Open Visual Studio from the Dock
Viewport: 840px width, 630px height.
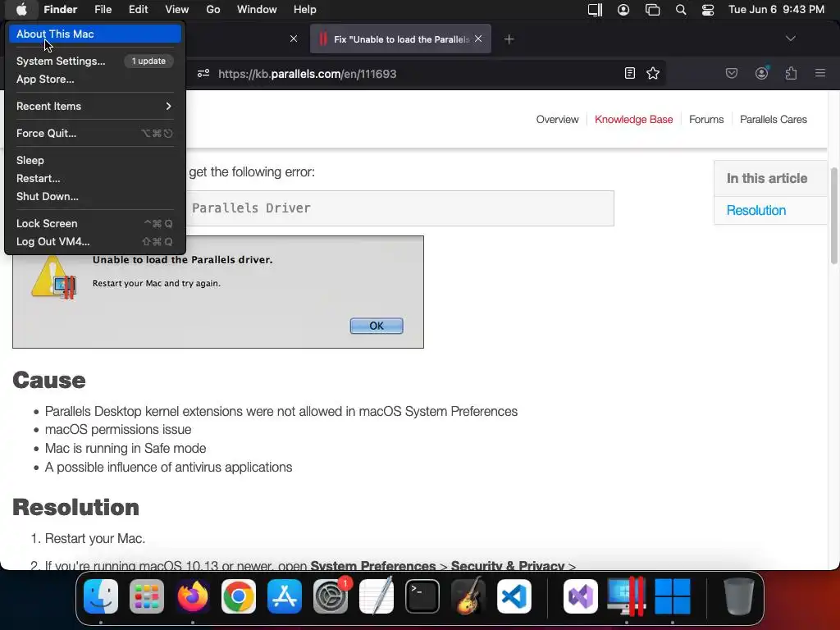click(581, 596)
